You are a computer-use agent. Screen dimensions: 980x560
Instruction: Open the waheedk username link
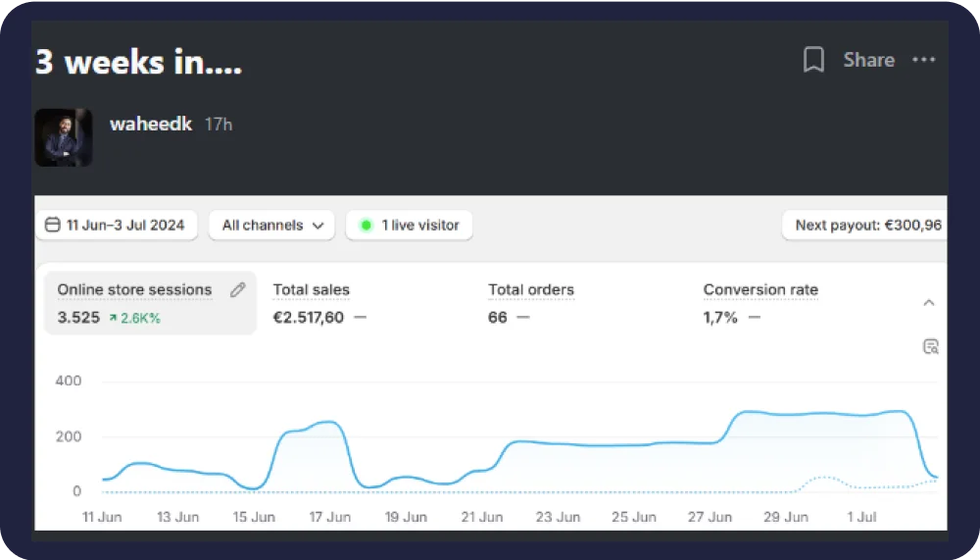point(150,124)
